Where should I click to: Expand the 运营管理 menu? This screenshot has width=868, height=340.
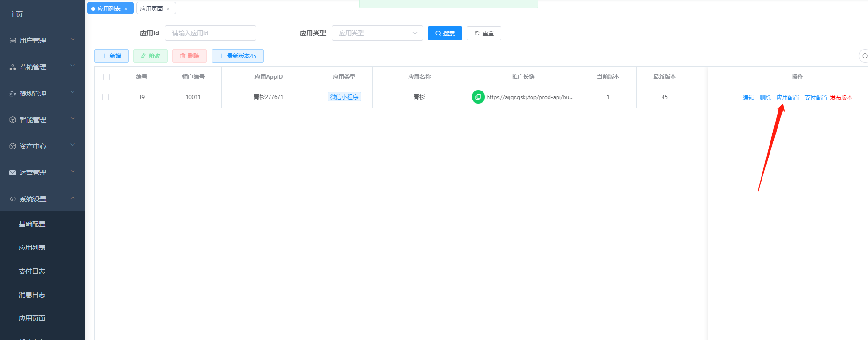[x=73, y=172]
